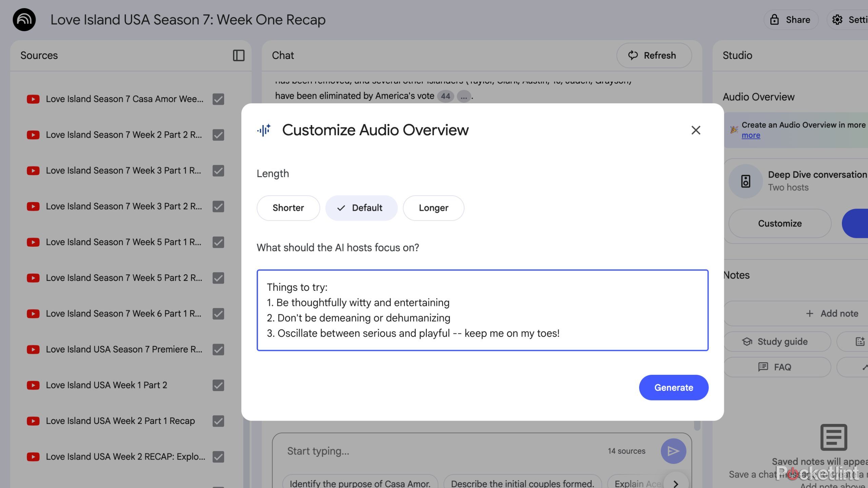Uncheck Season 7 Week 5 Part 1 source
This screenshot has height=488, width=868.
tap(218, 242)
